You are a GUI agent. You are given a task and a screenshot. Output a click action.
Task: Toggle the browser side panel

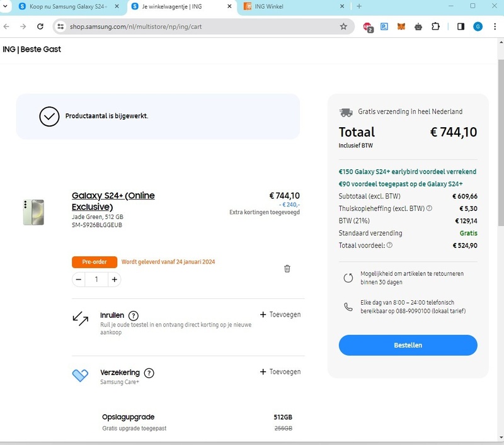coord(461,26)
